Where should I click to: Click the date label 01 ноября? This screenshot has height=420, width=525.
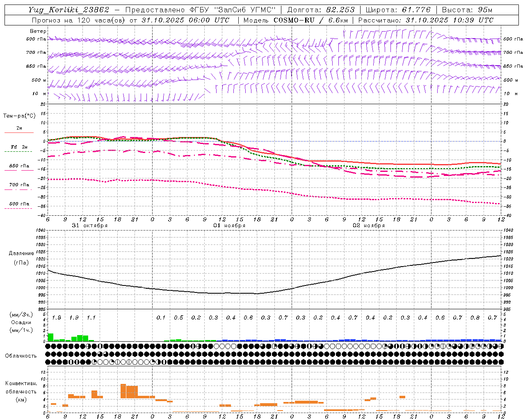229,226
